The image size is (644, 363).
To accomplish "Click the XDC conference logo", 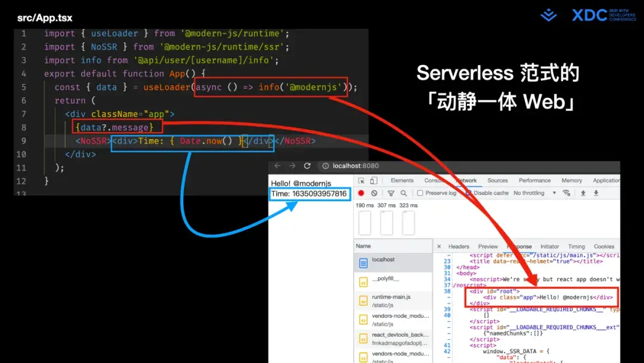I will coord(590,15).
